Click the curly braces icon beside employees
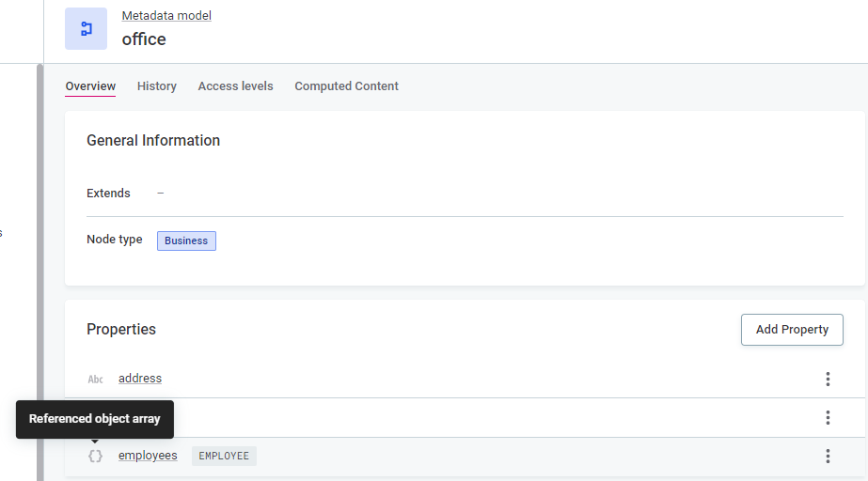Image resolution: width=868 pixels, height=481 pixels. pos(95,456)
